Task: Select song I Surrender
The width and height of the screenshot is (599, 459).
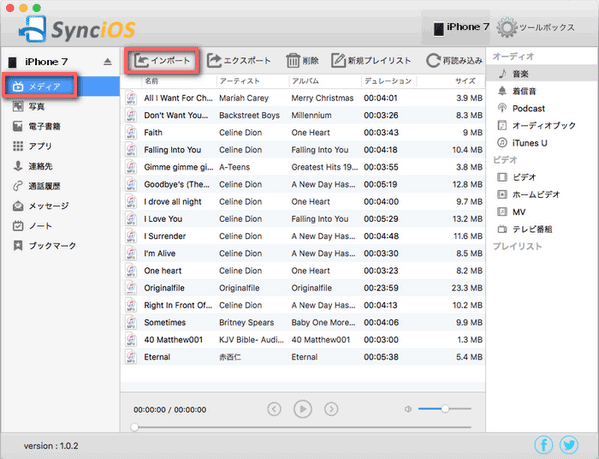Action: pyautogui.click(x=165, y=236)
